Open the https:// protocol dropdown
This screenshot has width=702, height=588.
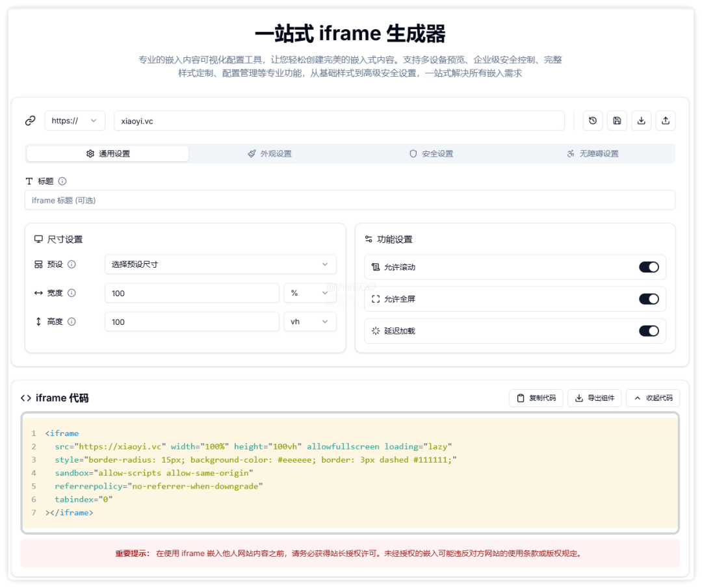click(75, 121)
